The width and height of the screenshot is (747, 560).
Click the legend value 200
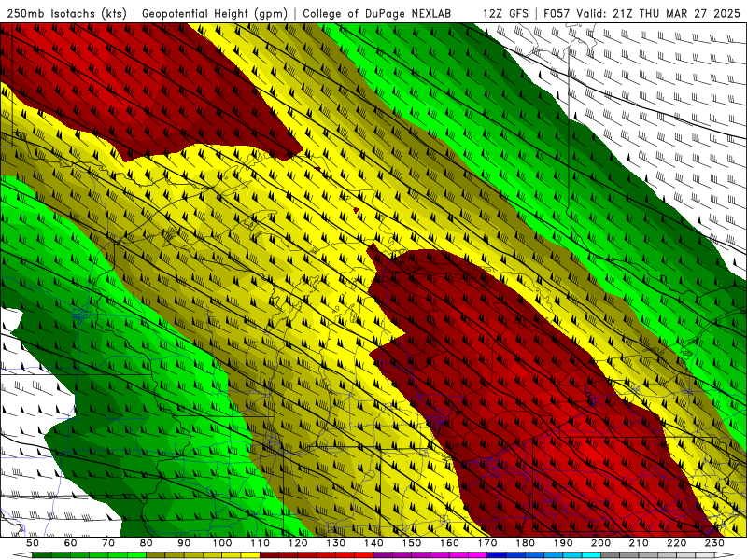click(x=600, y=543)
